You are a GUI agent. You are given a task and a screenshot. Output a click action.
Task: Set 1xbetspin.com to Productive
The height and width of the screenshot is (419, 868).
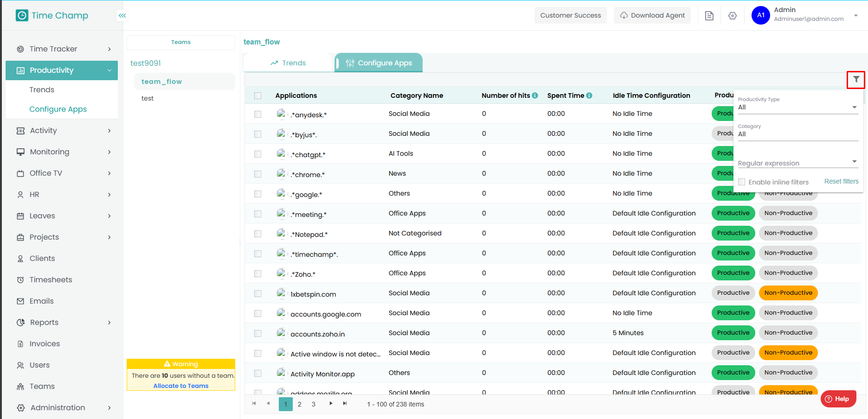(x=733, y=293)
